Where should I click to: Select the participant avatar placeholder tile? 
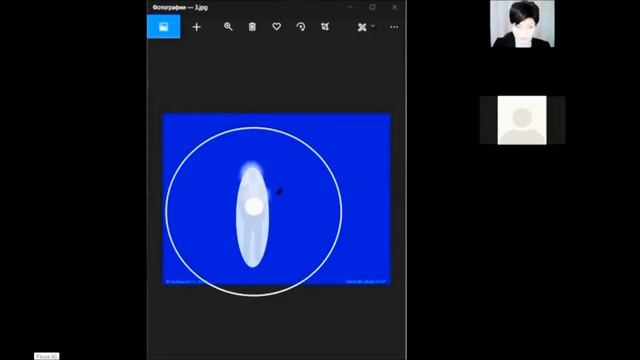(x=522, y=120)
